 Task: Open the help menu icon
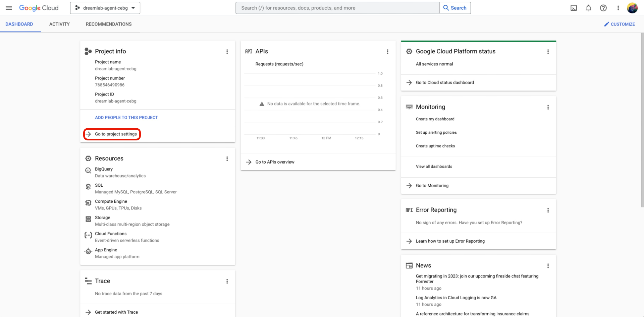pos(603,8)
